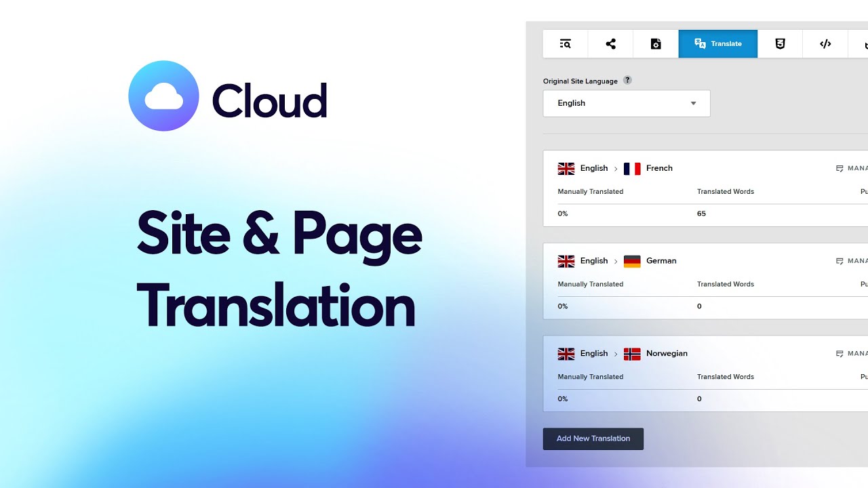Click the manage icon in the Norwegian row
Viewport: 868px width, 488px height.
(x=840, y=354)
